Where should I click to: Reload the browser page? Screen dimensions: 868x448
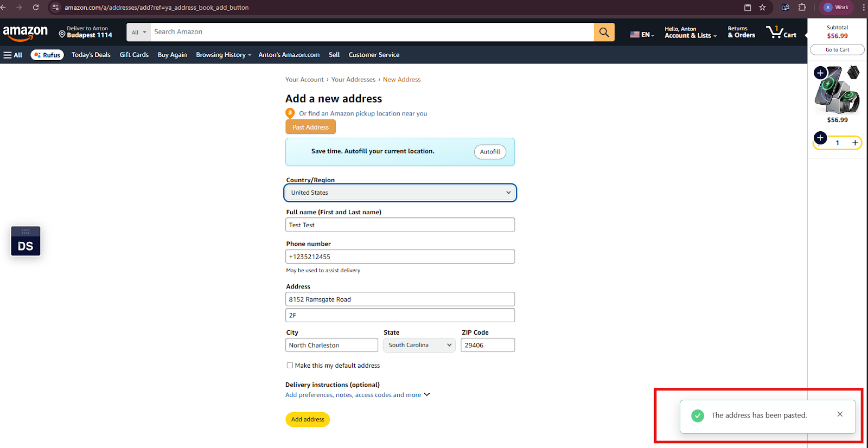click(36, 8)
